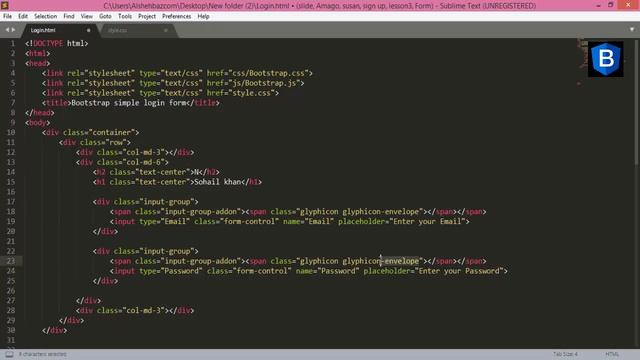Viewport: 640px width, 360px height.
Task: Change the HTML syntax selector in status bar
Action: (x=612, y=354)
